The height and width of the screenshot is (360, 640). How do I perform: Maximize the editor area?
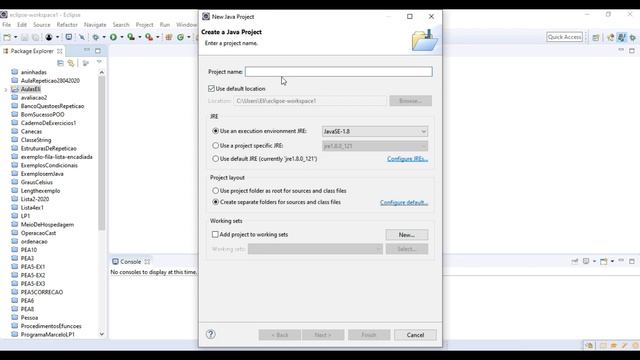click(632, 51)
